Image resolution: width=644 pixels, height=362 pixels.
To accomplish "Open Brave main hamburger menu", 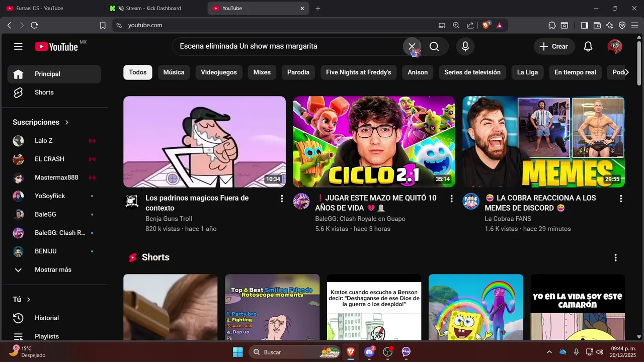I will coord(635,25).
